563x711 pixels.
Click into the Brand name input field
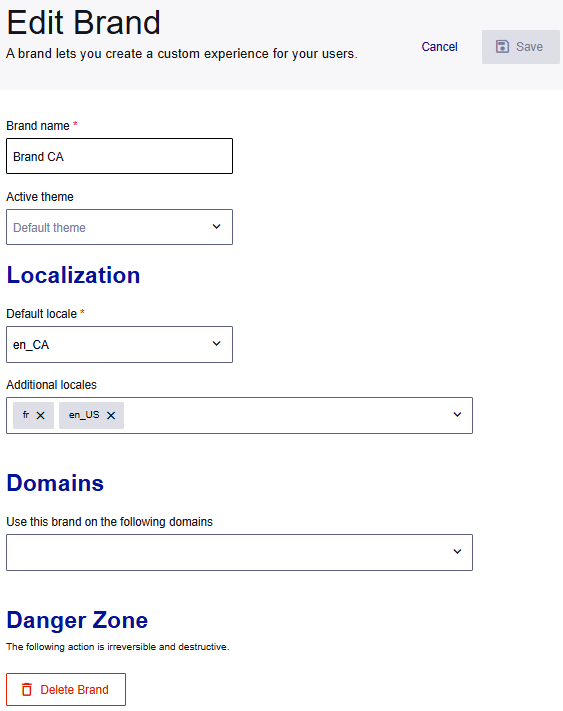pyautogui.click(x=119, y=156)
